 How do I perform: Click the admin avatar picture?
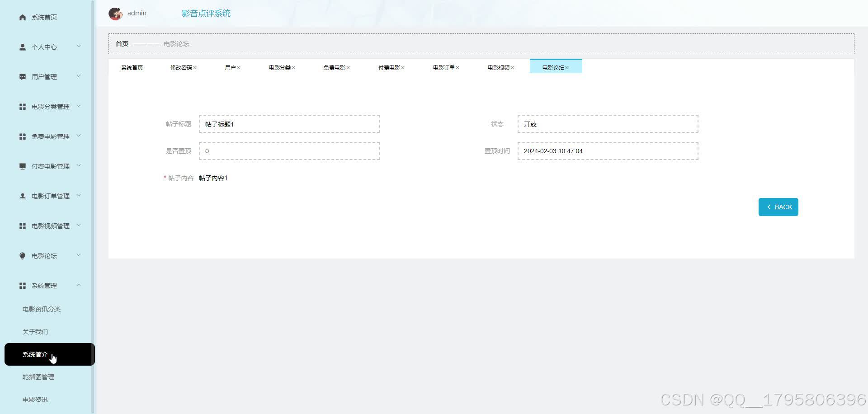click(115, 14)
